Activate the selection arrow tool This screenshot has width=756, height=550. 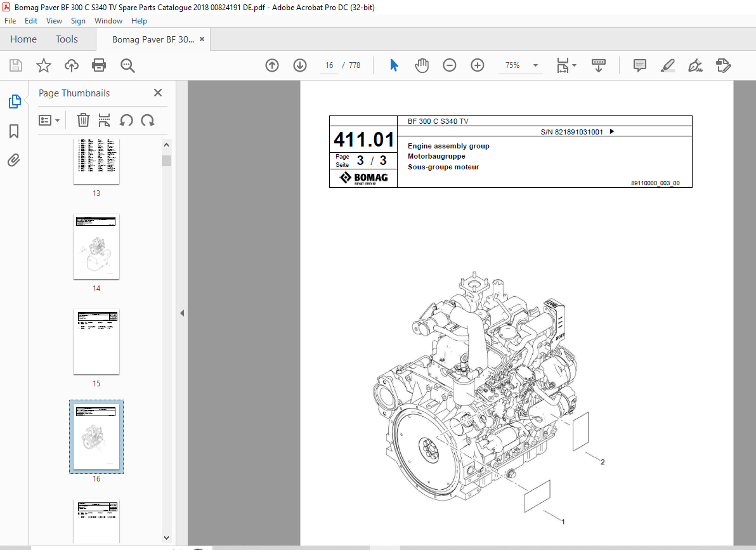coord(394,65)
